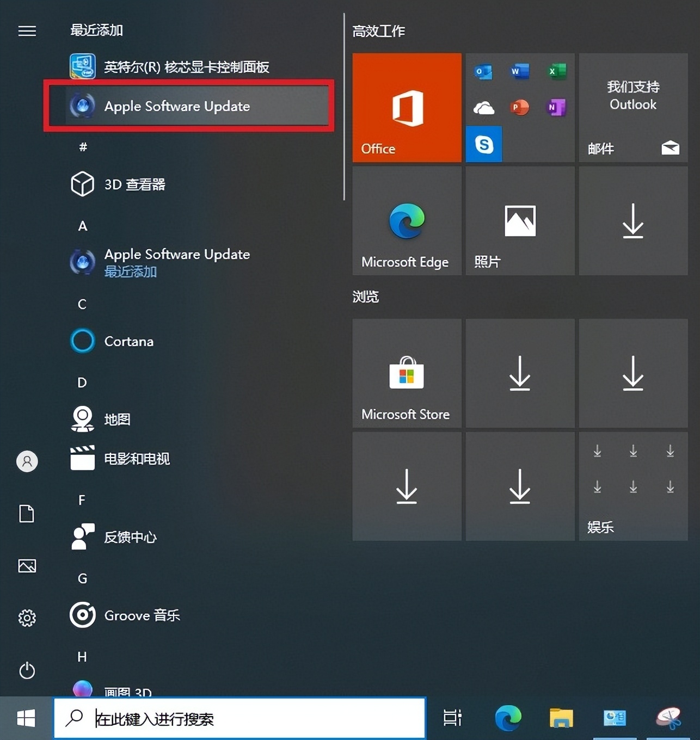Open the Snipping tool from the taskbar
The image size is (700, 740).
tap(668, 717)
